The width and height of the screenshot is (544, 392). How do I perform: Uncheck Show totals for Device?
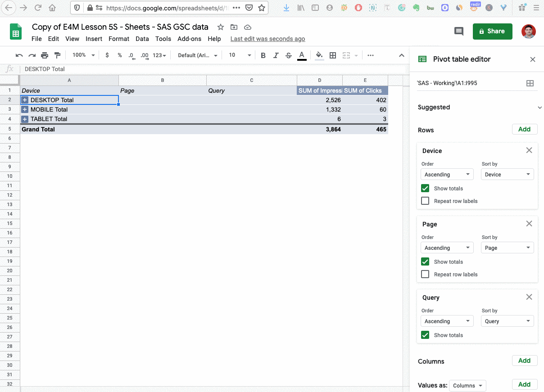(425, 188)
